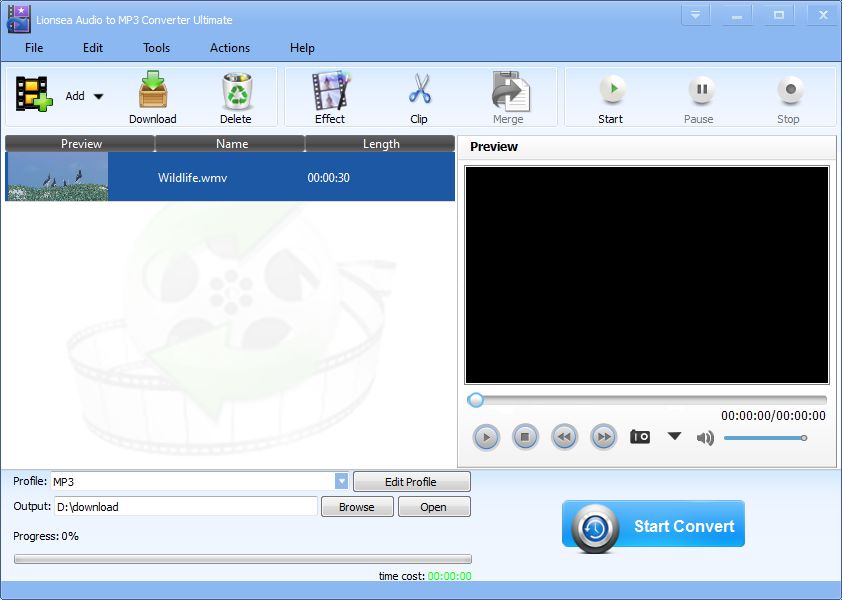The height and width of the screenshot is (600, 842).
Task: Mute the preview speaker icon
Action: [x=705, y=438]
